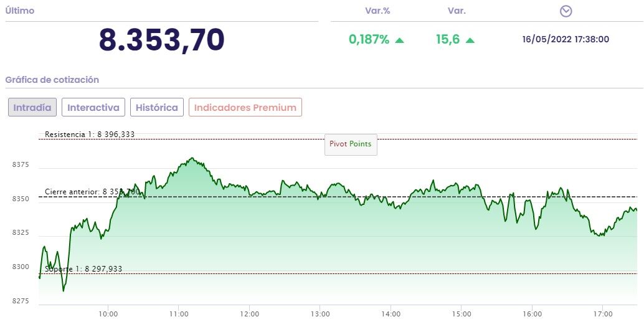Viewport: 644px width, 327px height.
Task: Switch to the Interactiva chart tab
Action: coord(93,107)
